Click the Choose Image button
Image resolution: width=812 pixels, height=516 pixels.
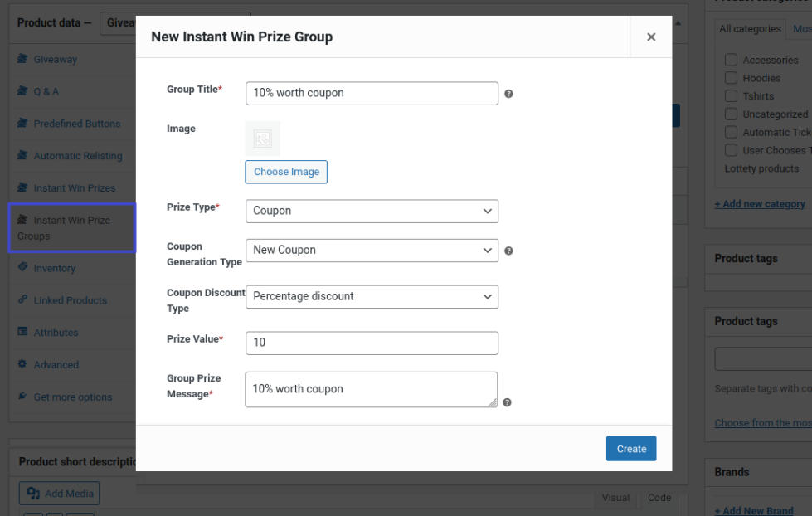(286, 172)
